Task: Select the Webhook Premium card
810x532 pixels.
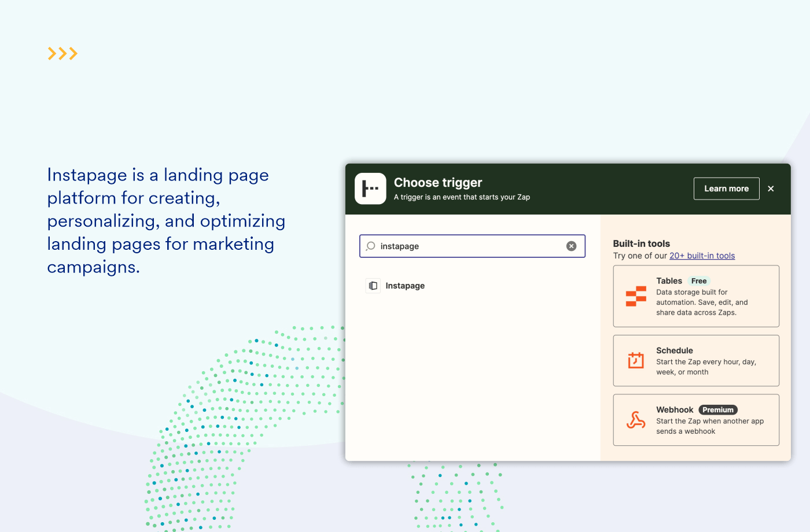Action: click(x=696, y=420)
